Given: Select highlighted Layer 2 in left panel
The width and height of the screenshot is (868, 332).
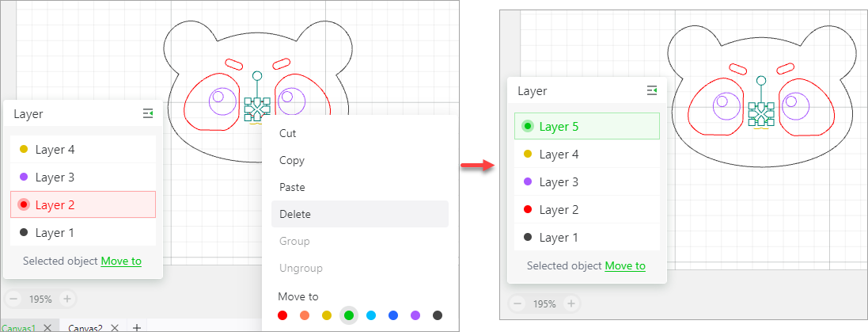Looking at the screenshot, I should pos(83,204).
